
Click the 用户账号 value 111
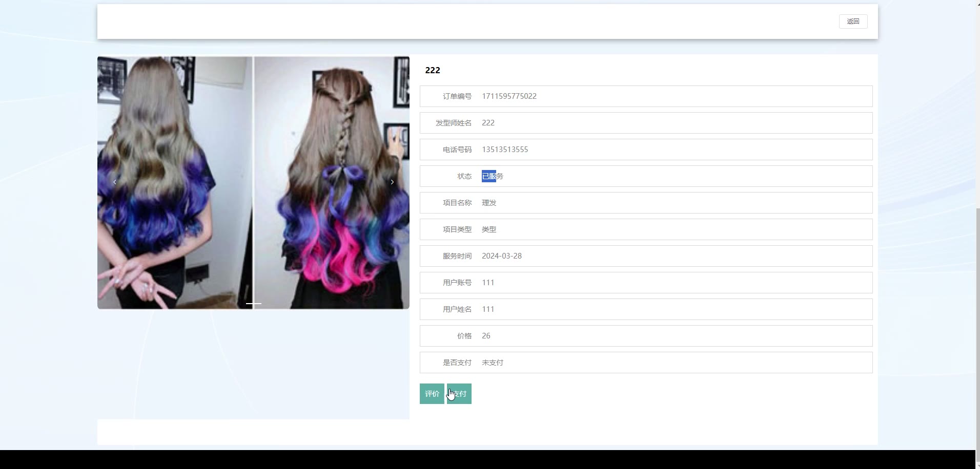488,283
